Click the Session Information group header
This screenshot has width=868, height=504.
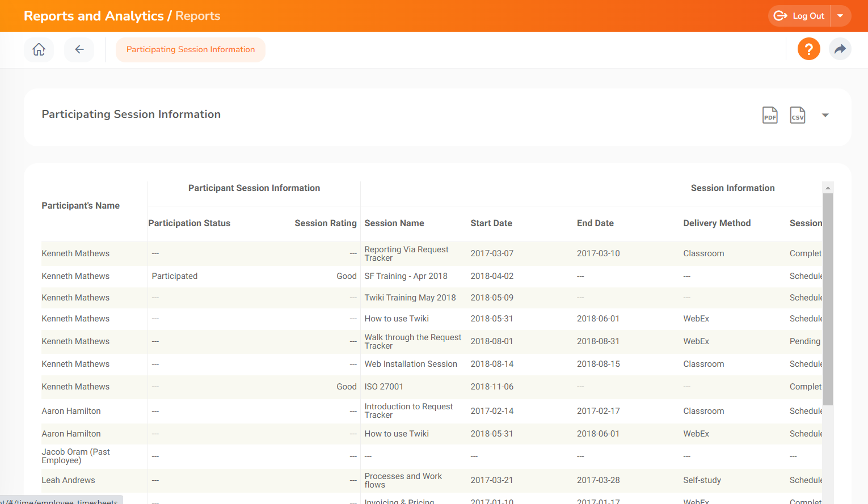coord(732,188)
